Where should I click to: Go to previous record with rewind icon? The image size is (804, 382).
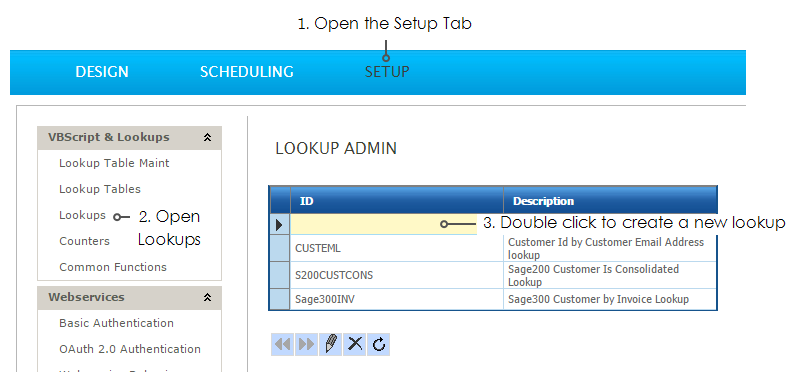click(282, 344)
